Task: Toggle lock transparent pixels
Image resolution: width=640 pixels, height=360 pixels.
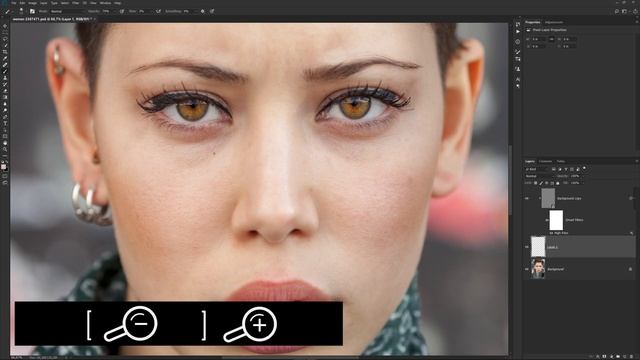Action: pyautogui.click(x=536, y=183)
